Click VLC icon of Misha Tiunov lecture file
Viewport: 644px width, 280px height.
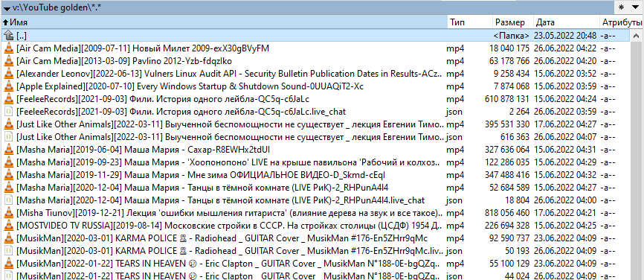[8, 213]
